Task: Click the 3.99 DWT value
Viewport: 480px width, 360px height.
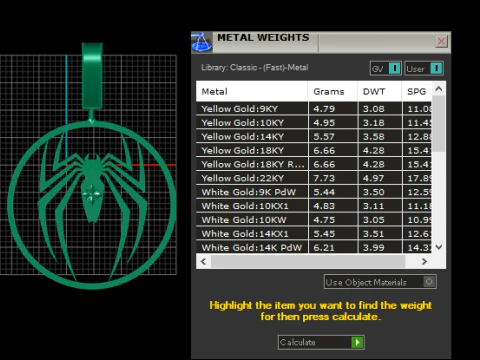Action: [374, 248]
